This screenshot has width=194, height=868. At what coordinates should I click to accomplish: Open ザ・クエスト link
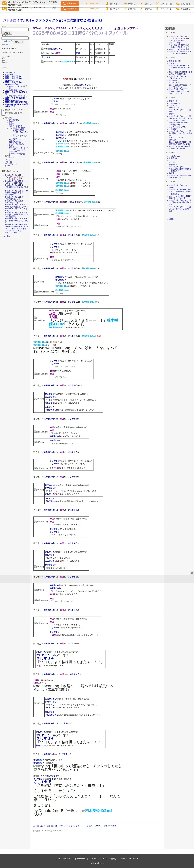tap(14, 158)
